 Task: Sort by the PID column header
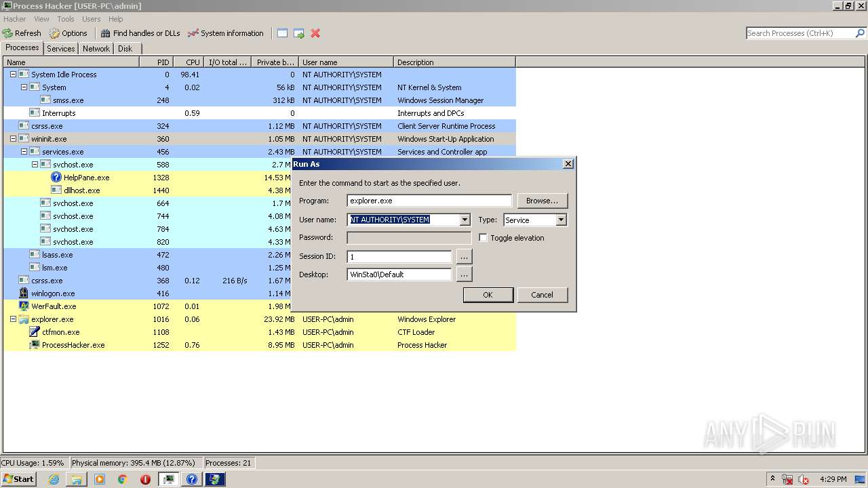(x=156, y=62)
